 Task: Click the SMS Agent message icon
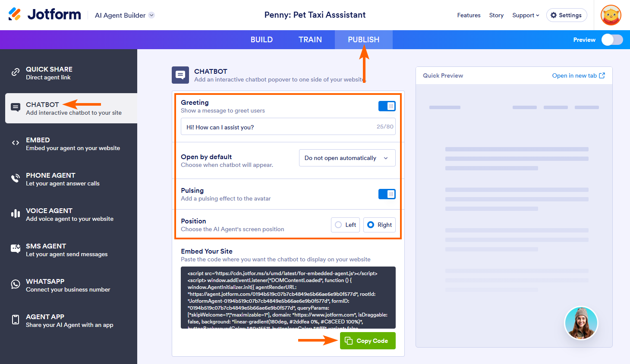point(16,248)
